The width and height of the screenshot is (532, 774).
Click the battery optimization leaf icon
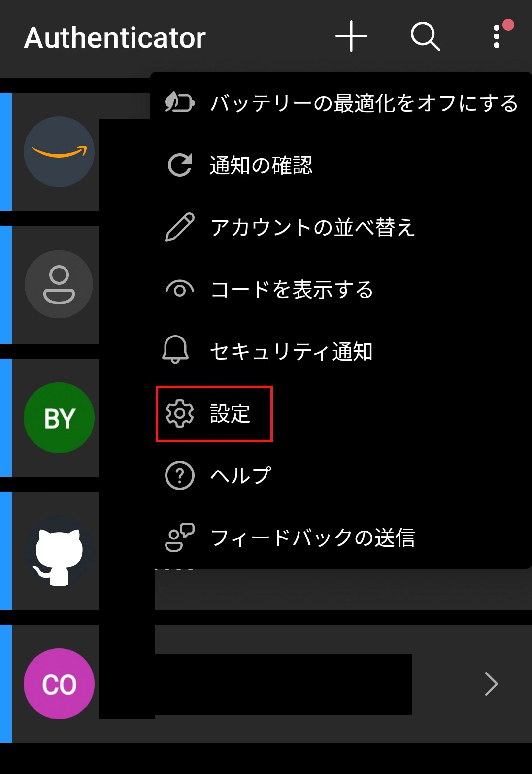179,103
